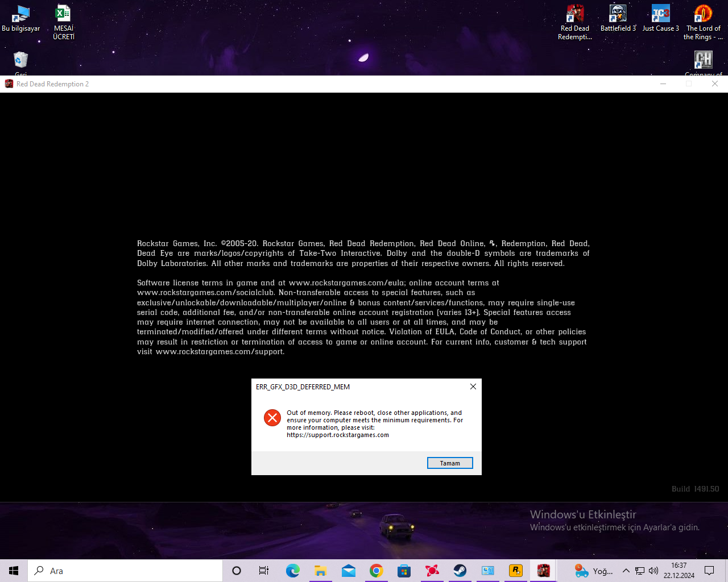The image size is (728, 582).
Task: Select Red Dead Redemption 2 taskbar icon
Action: [543, 571]
